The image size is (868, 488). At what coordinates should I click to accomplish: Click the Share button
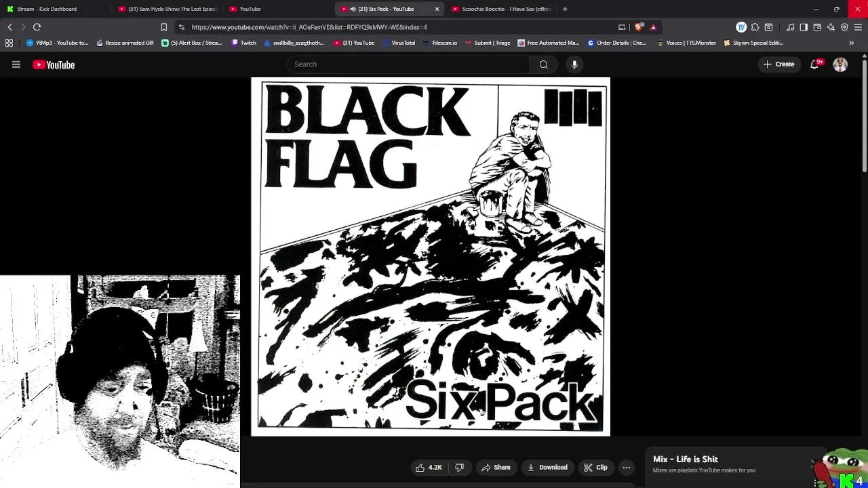click(496, 467)
